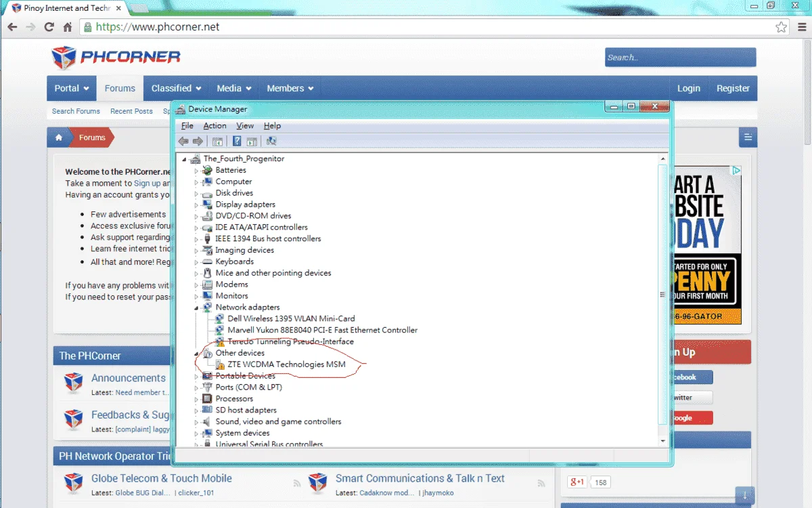Click the Device Manager vertical scrollbar thumb
The width and height of the screenshot is (812, 508).
pos(662,295)
